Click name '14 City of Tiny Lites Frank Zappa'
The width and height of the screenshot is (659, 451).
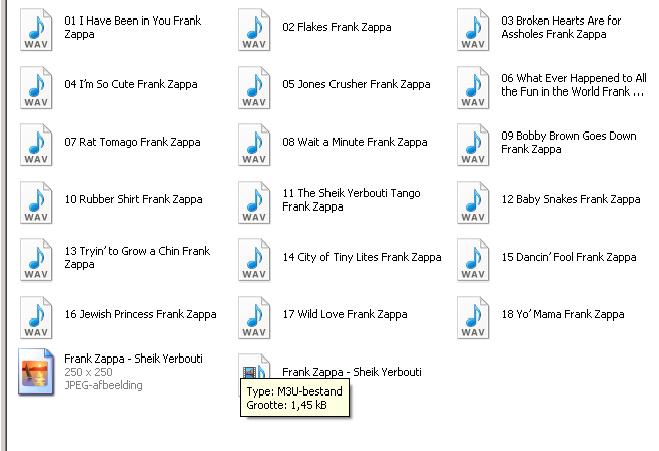tap(362, 257)
